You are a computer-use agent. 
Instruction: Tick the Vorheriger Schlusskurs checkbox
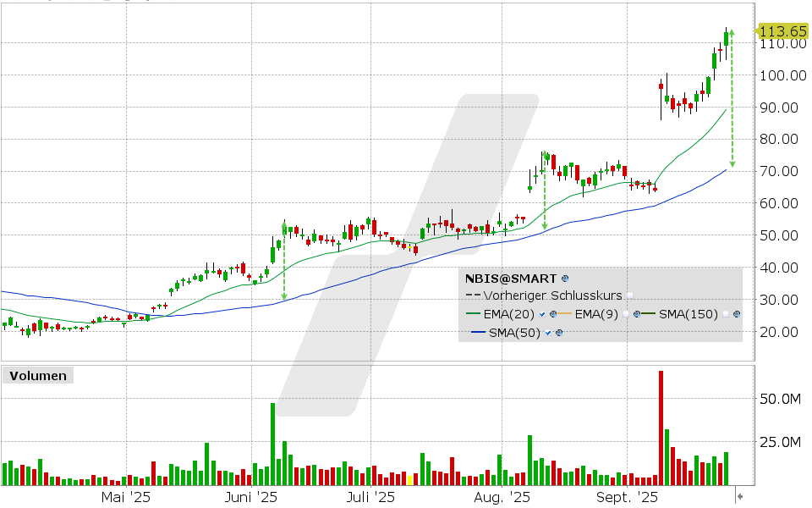coord(629,296)
